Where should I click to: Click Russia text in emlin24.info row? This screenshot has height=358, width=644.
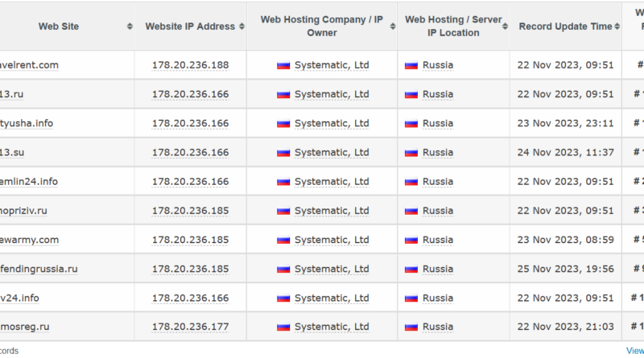pyautogui.click(x=438, y=182)
